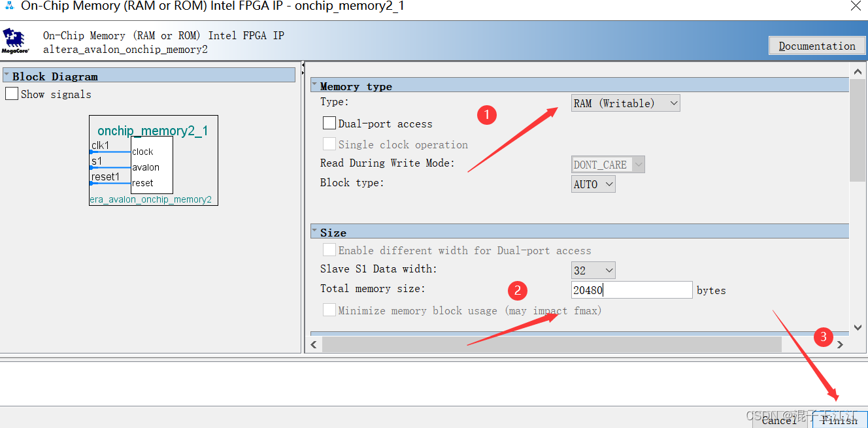868x428 pixels.
Task: Click the s1 signal label
Action: pyautogui.click(x=96, y=161)
